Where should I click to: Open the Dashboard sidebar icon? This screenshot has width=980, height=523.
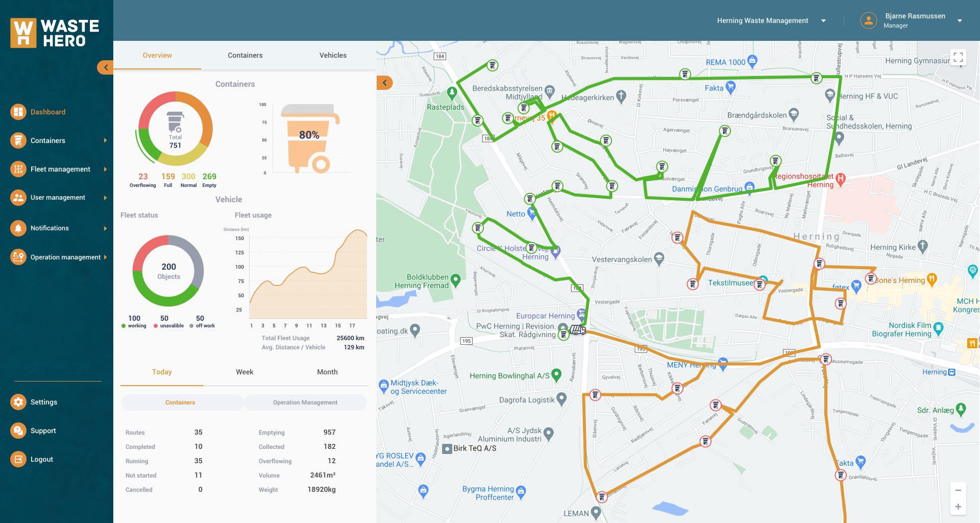tap(18, 112)
